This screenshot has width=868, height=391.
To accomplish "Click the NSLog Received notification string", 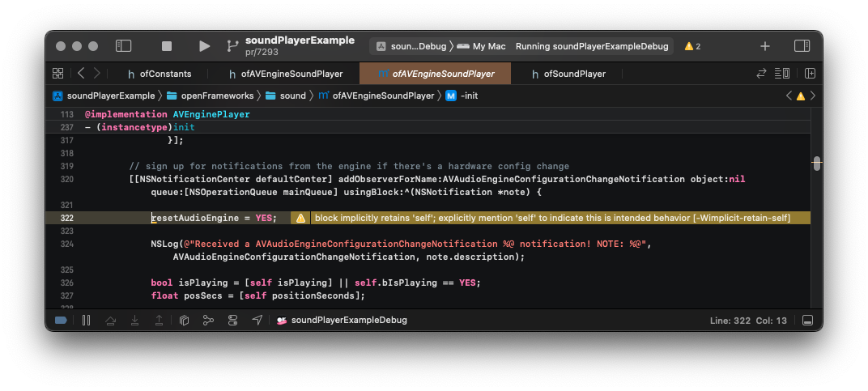I will [x=415, y=244].
